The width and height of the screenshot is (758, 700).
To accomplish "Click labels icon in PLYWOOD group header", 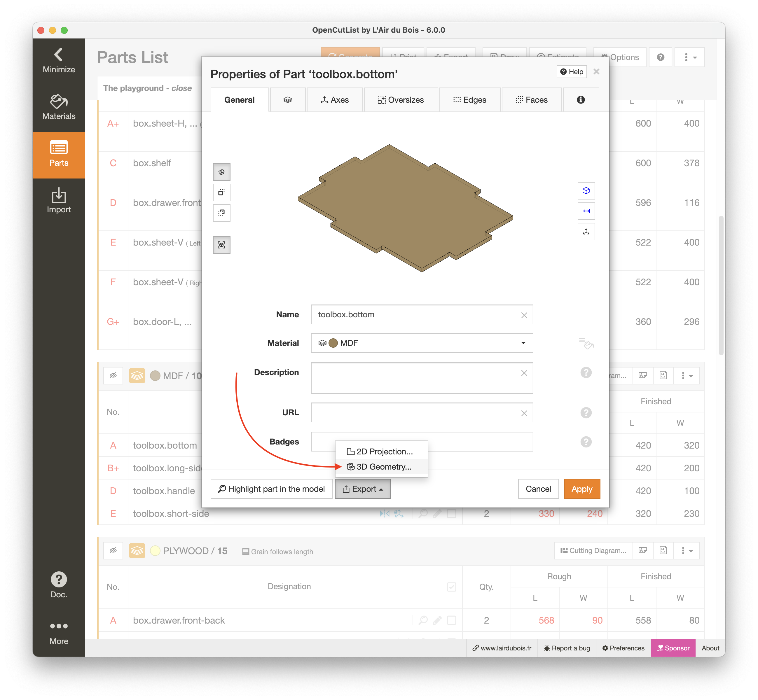I will pos(643,550).
